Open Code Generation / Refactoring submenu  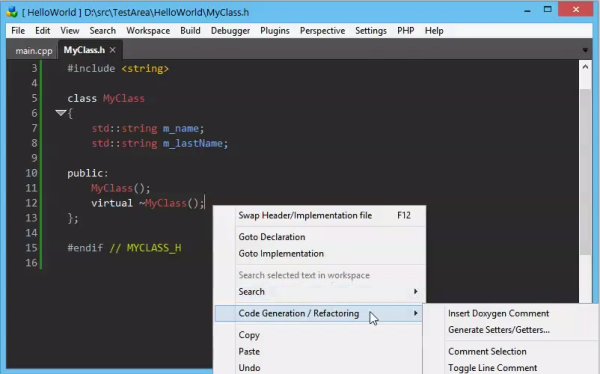click(318, 313)
